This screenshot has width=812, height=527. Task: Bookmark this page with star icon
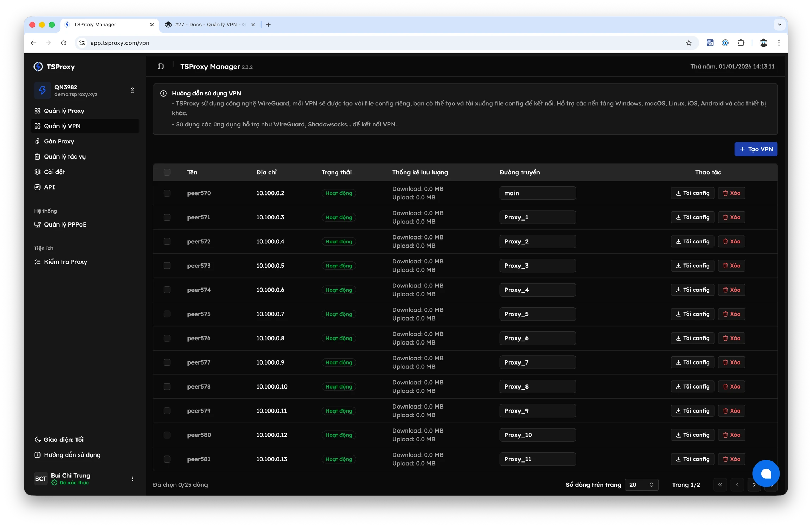click(x=689, y=43)
